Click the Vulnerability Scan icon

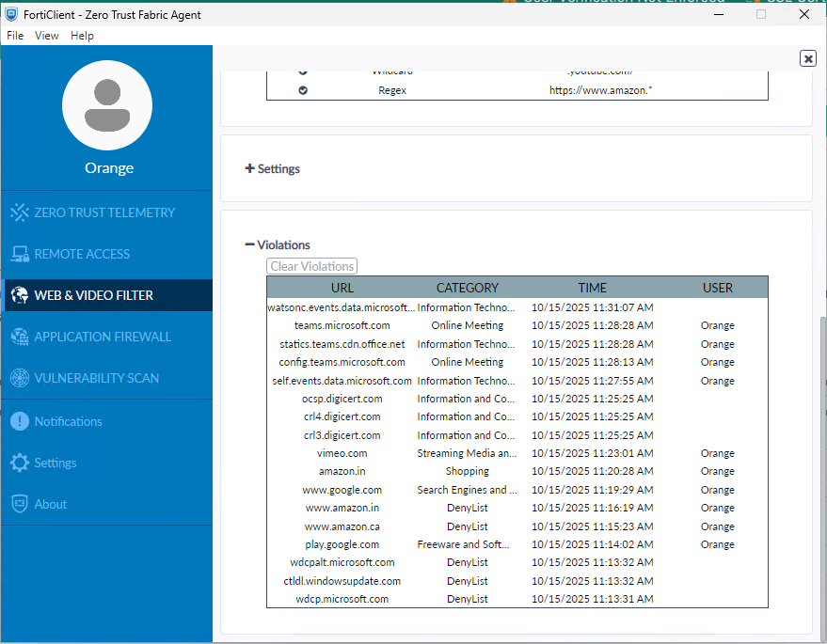click(20, 378)
